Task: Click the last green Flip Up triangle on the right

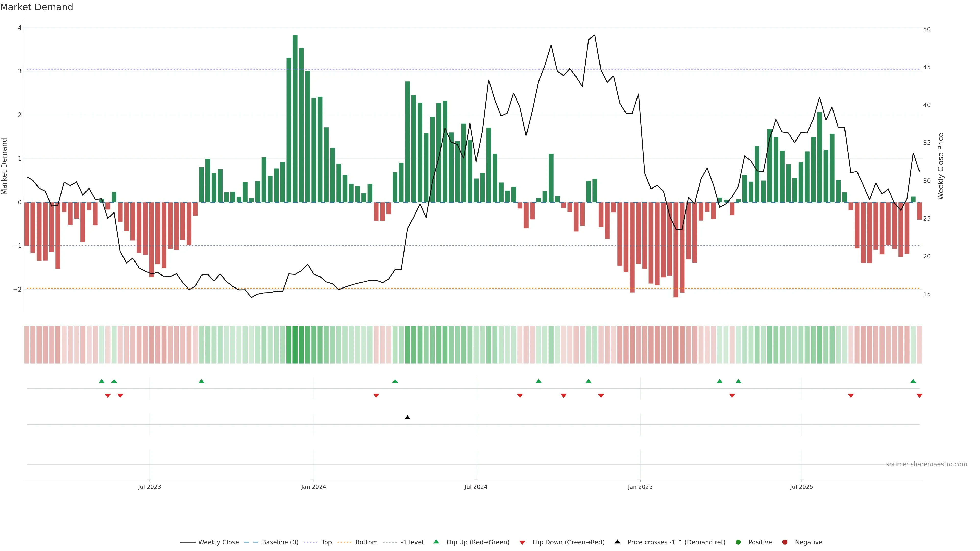Action: coord(913,381)
